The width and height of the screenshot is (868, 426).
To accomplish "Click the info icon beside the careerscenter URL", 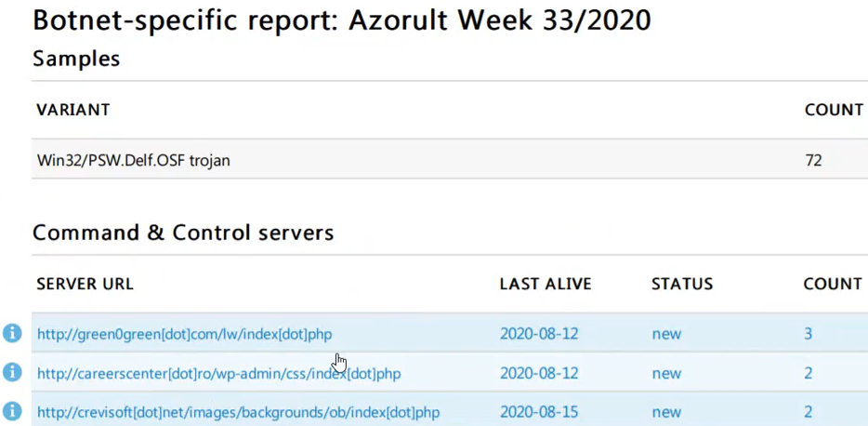I will coord(12,372).
